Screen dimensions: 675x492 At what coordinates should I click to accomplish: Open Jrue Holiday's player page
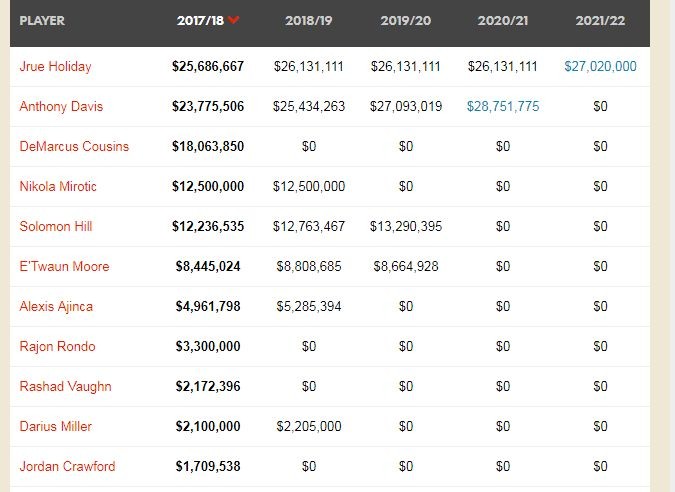click(56, 66)
